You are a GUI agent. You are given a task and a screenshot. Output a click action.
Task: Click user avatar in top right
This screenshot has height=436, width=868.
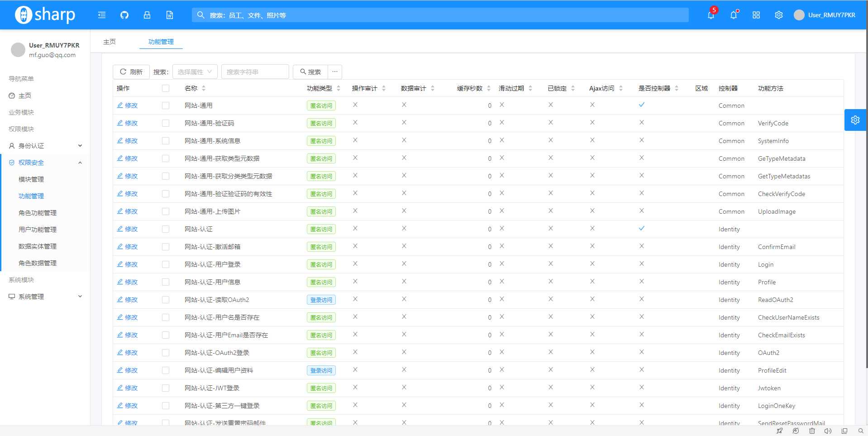coord(799,15)
